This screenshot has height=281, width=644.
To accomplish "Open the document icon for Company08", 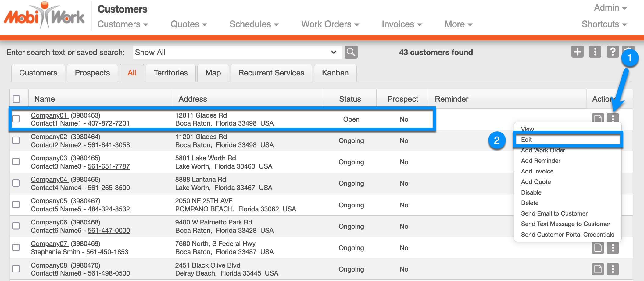I will (x=598, y=269).
